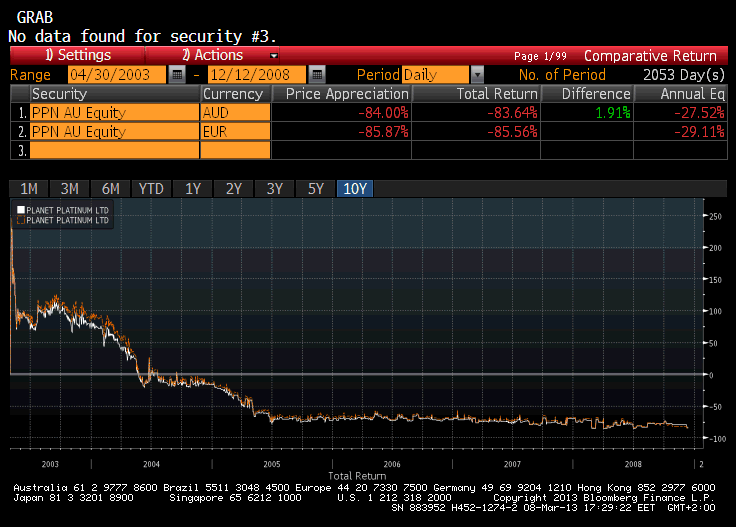This screenshot has height=527, width=736.
Task: Select the 1M time range tab
Action: click(29, 189)
